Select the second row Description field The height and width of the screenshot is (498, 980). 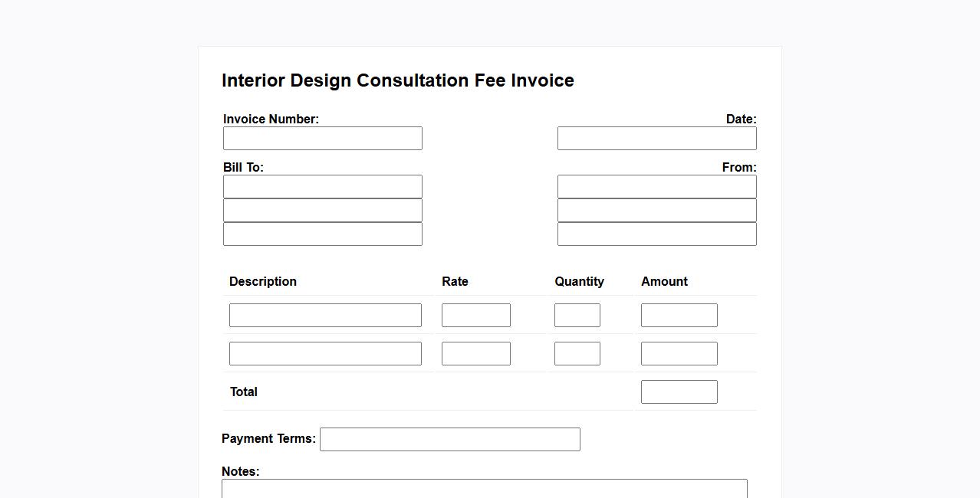coord(325,354)
